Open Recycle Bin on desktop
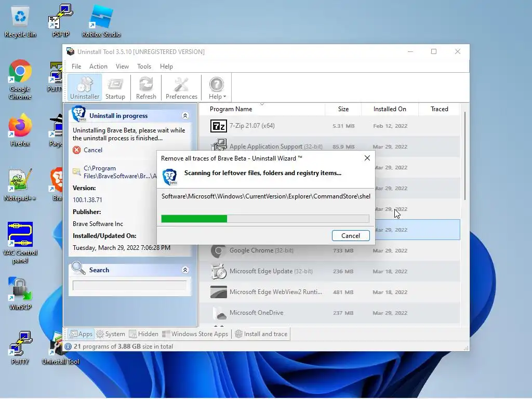Screen dimensions: 532x399 [x=20, y=21]
